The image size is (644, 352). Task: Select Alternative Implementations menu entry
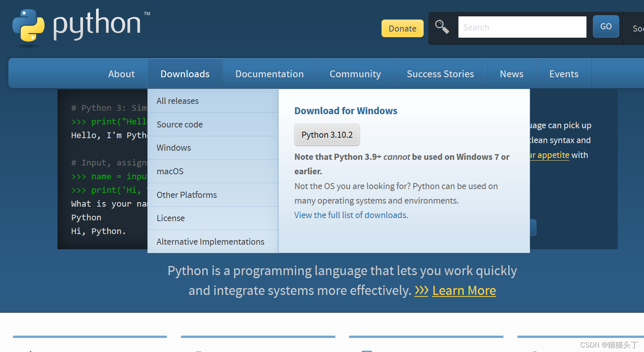tap(213, 242)
